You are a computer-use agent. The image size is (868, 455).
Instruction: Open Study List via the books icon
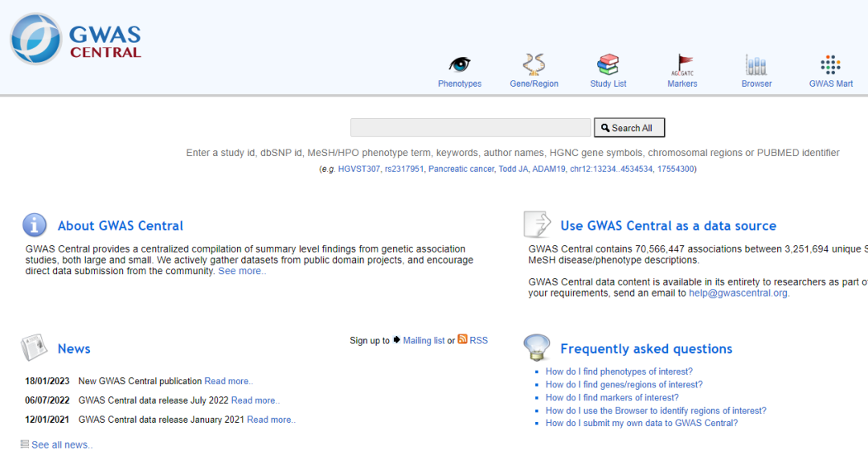pos(608,64)
